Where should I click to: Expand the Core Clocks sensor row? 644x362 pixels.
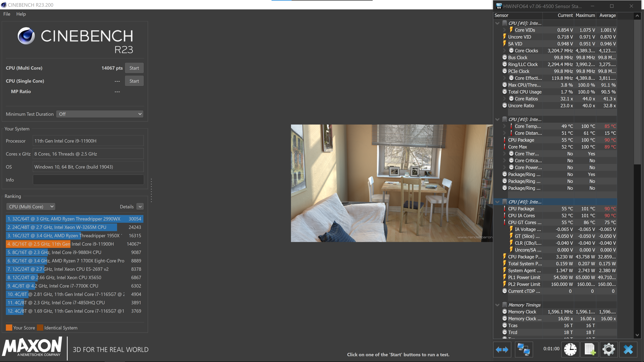coord(504,51)
